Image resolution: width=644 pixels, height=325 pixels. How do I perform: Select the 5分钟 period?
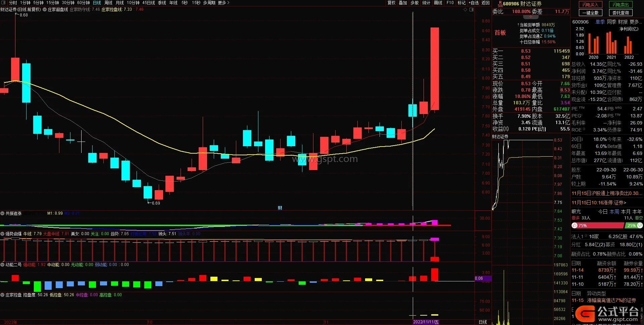point(38,3)
